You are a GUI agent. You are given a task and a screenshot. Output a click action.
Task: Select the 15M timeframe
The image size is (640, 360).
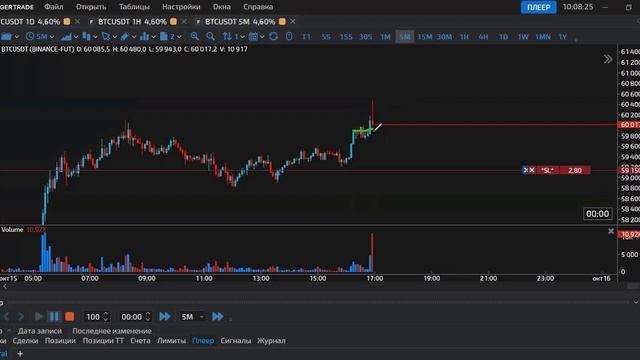click(x=424, y=37)
